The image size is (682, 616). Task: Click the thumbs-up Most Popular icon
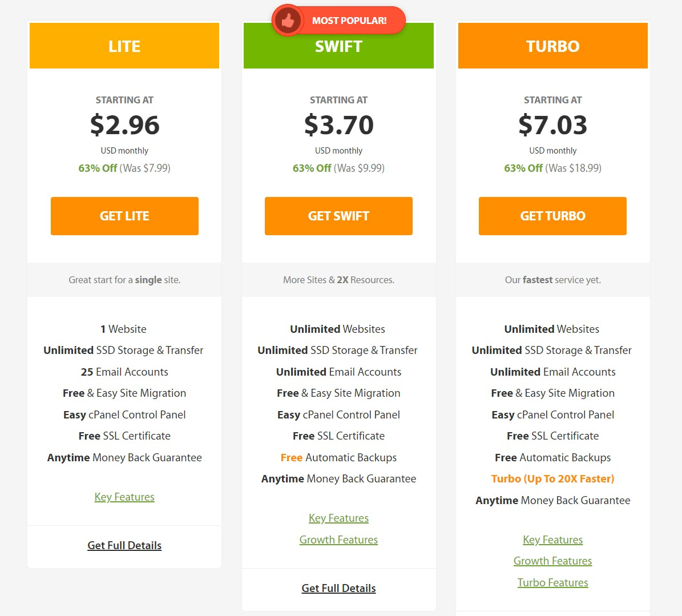coord(288,21)
